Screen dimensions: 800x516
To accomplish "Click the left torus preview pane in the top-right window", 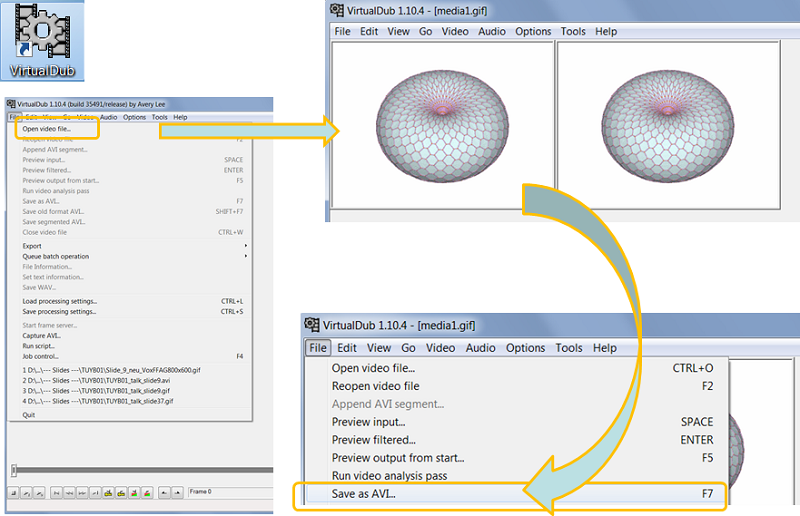I will click(441, 124).
